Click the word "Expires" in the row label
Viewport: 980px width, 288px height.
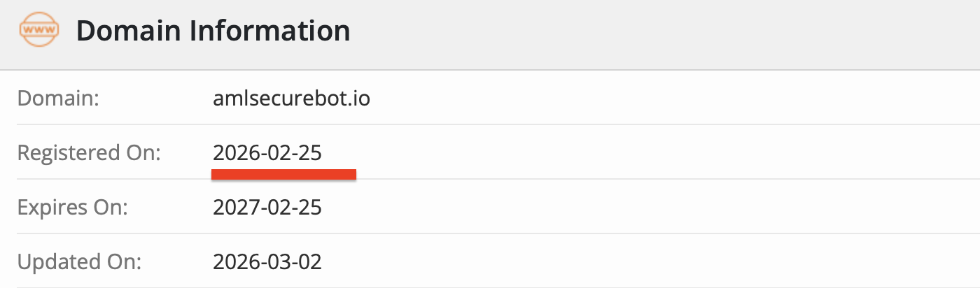pyautogui.click(x=52, y=208)
